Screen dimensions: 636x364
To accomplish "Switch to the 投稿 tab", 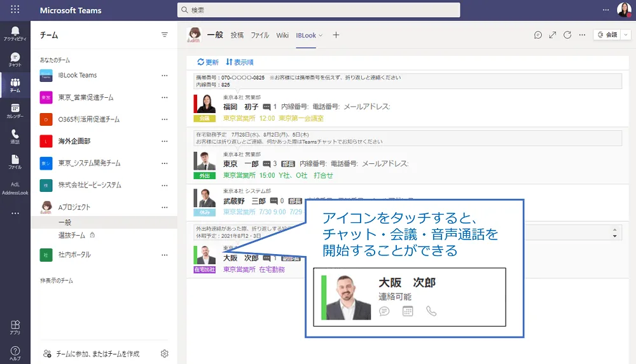I will [237, 36].
